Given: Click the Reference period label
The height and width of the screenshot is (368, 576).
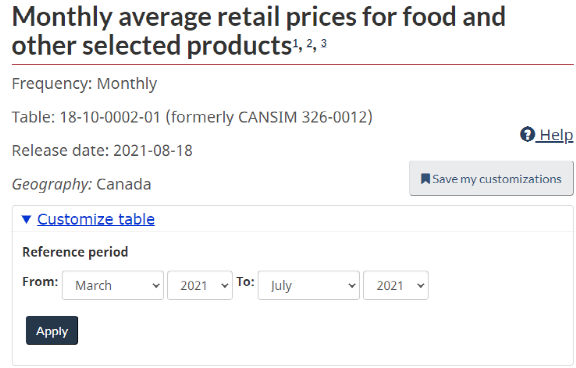Looking at the screenshot, I should [75, 252].
